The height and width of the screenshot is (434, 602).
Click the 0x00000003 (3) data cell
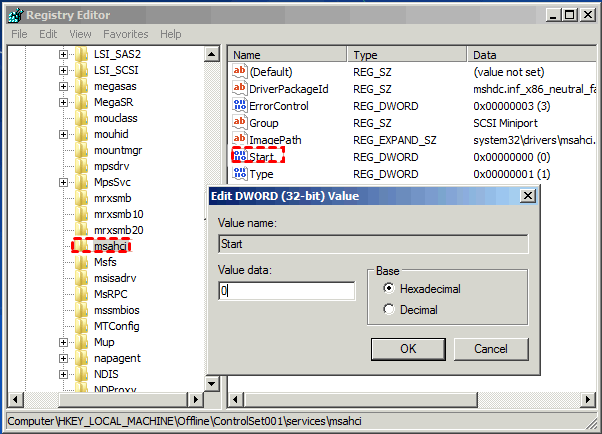tap(511, 106)
